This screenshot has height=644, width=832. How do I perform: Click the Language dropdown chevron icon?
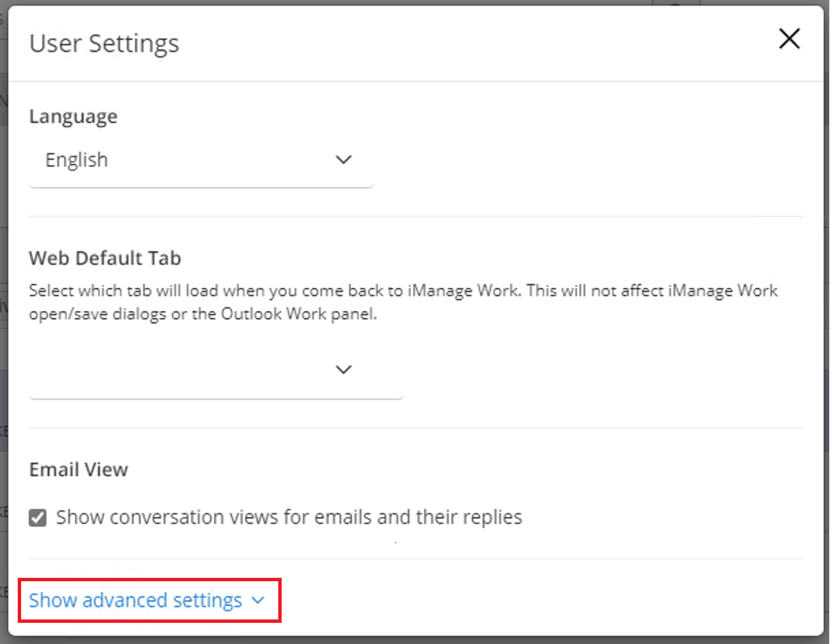point(344,159)
